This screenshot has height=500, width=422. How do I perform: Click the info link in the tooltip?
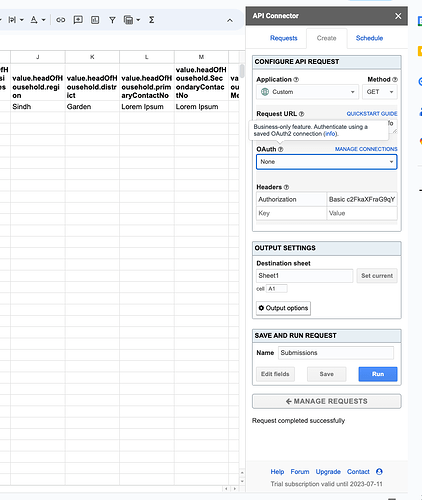click(330, 134)
